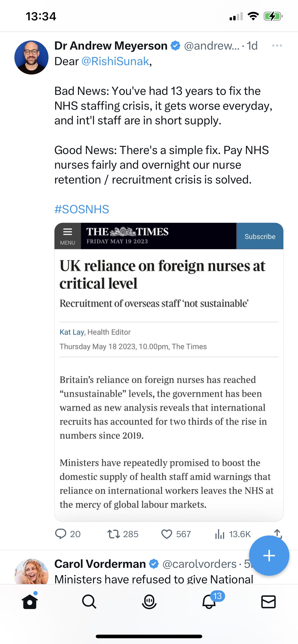Tap @RishiSunak mention link

pyautogui.click(x=115, y=61)
